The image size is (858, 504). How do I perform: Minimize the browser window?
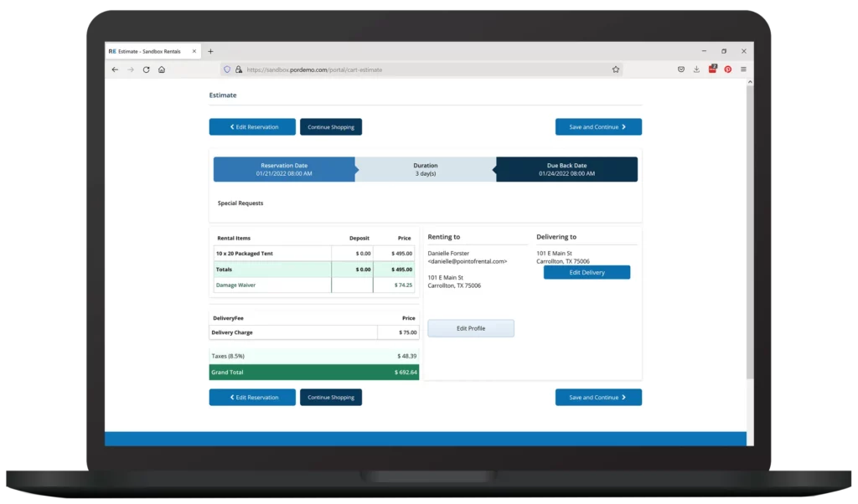[x=704, y=51]
